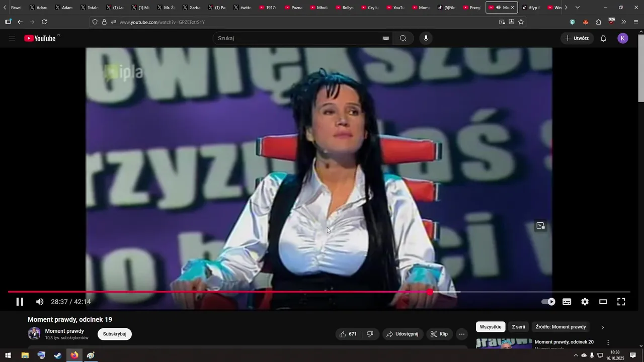Switch to the Garba X tab

click(192, 8)
